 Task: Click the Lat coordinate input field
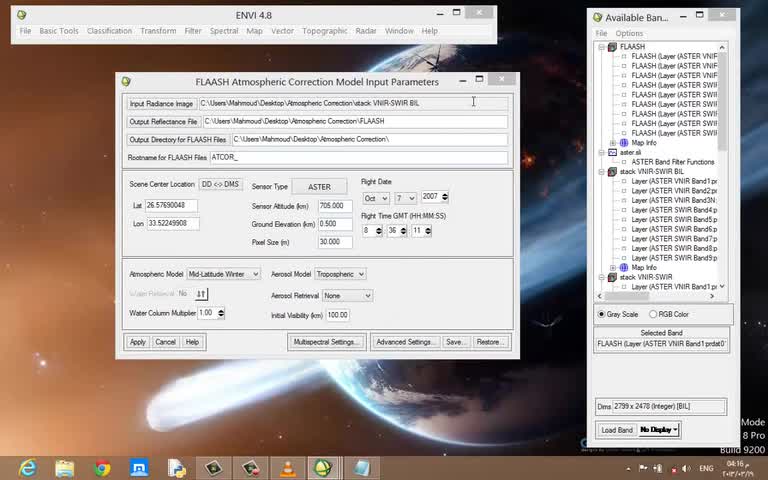pos(171,205)
